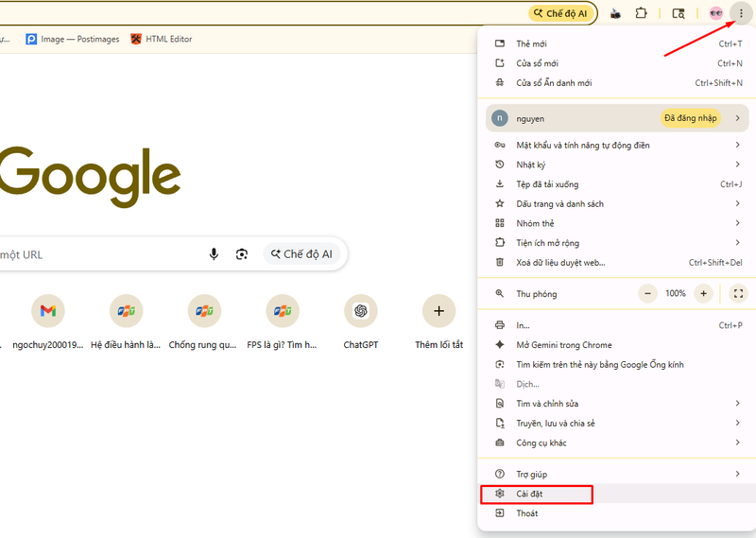Select "Tìm kiếm trên thẻ này bằng Google Ống kính"

click(616, 364)
